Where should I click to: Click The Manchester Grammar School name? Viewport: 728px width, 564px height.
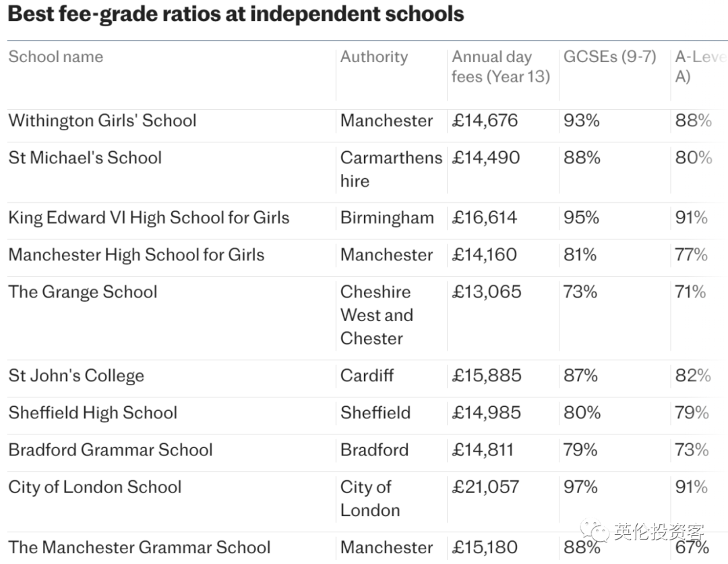point(140,547)
